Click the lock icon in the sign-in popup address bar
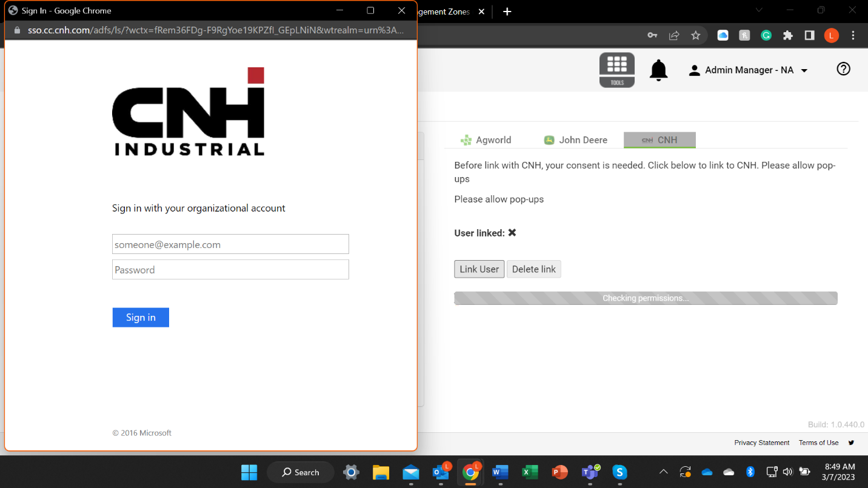This screenshot has width=868, height=488. pyautogui.click(x=16, y=30)
